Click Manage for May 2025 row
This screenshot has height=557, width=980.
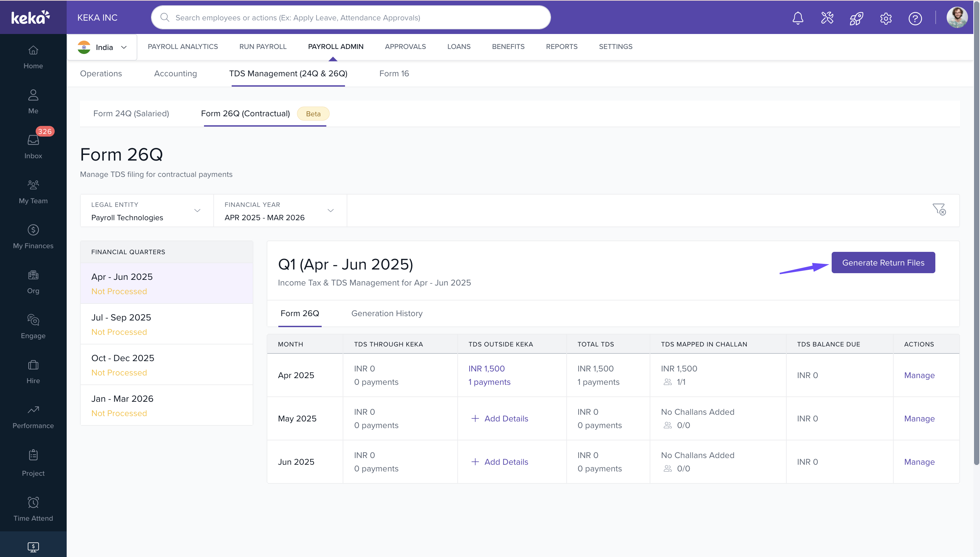[919, 418]
